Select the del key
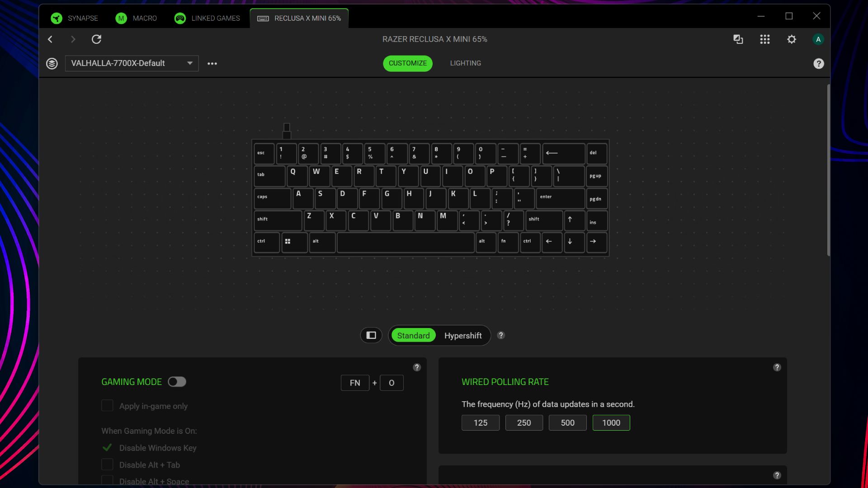This screenshot has height=488, width=868. pos(596,154)
